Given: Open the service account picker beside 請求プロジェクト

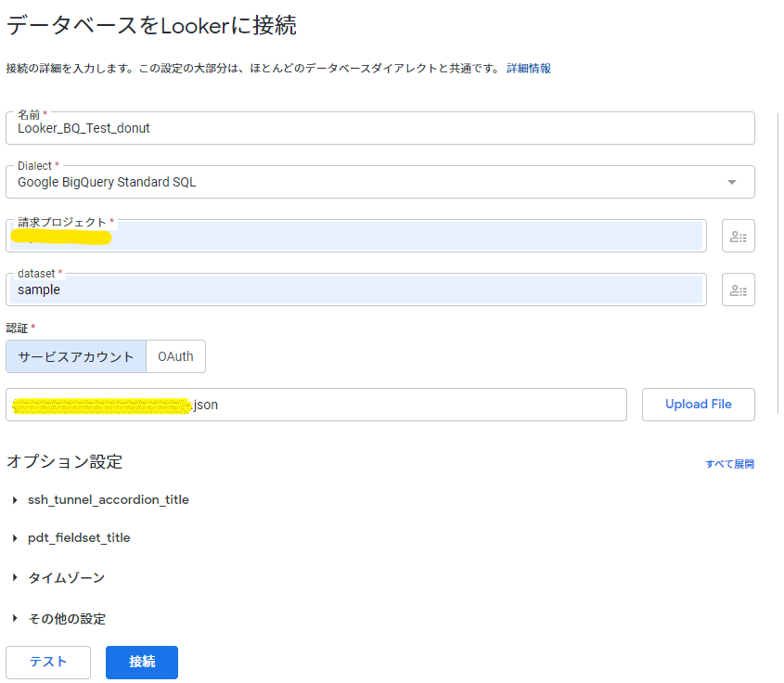Looking at the screenshot, I should click(x=738, y=236).
